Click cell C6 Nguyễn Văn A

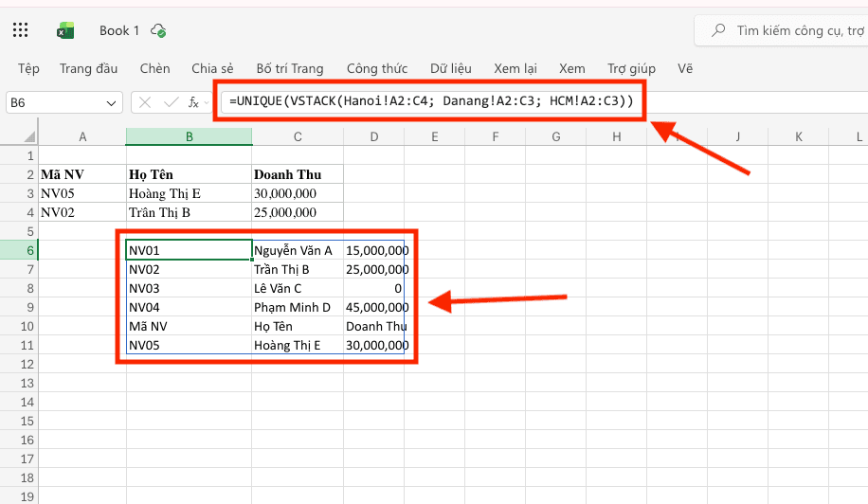(298, 251)
